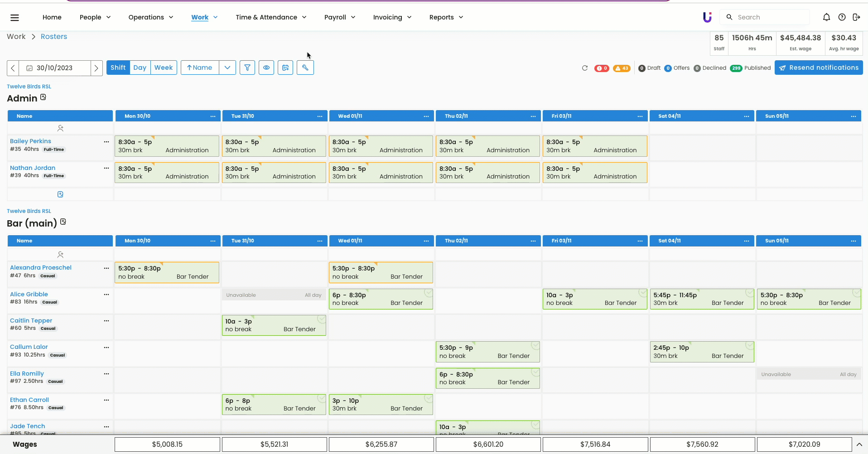The image size is (868, 454).
Task: Click the logout icon in header
Action: (x=856, y=17)
